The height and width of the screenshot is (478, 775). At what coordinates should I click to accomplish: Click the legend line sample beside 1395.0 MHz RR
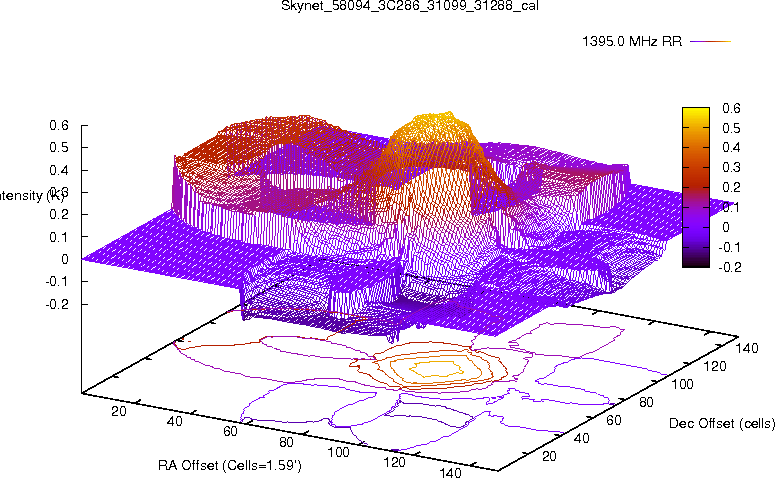710,42
